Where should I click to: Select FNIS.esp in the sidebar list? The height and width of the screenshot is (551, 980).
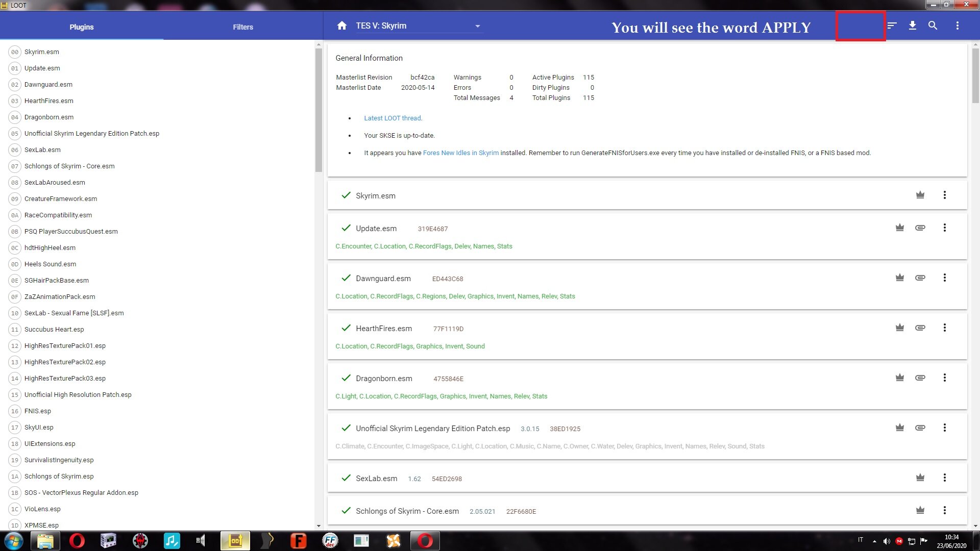point(158,411)
